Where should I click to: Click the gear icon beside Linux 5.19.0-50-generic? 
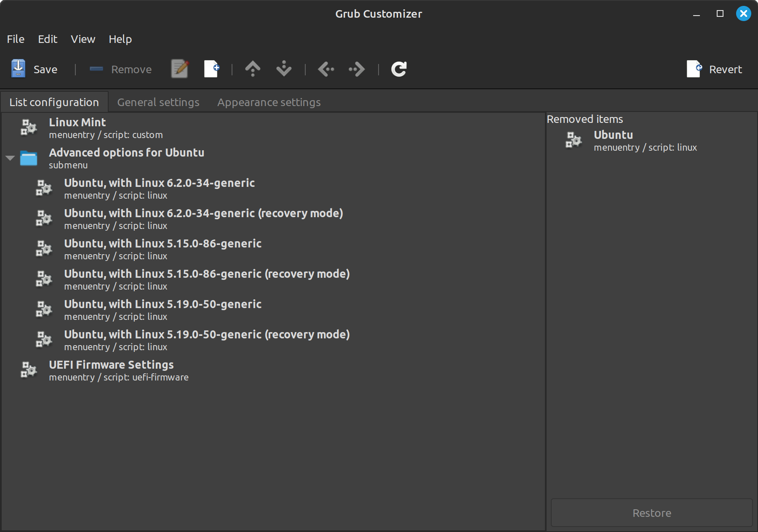tap(44, 309)
